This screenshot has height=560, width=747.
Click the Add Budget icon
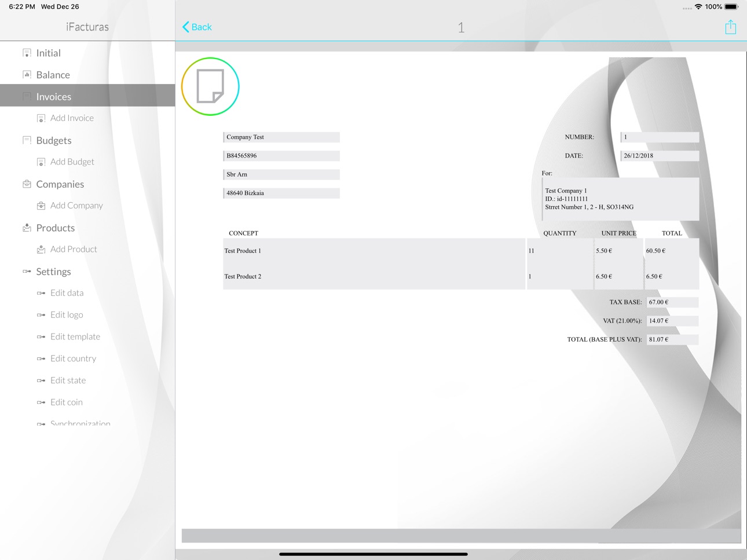point(41,162)
